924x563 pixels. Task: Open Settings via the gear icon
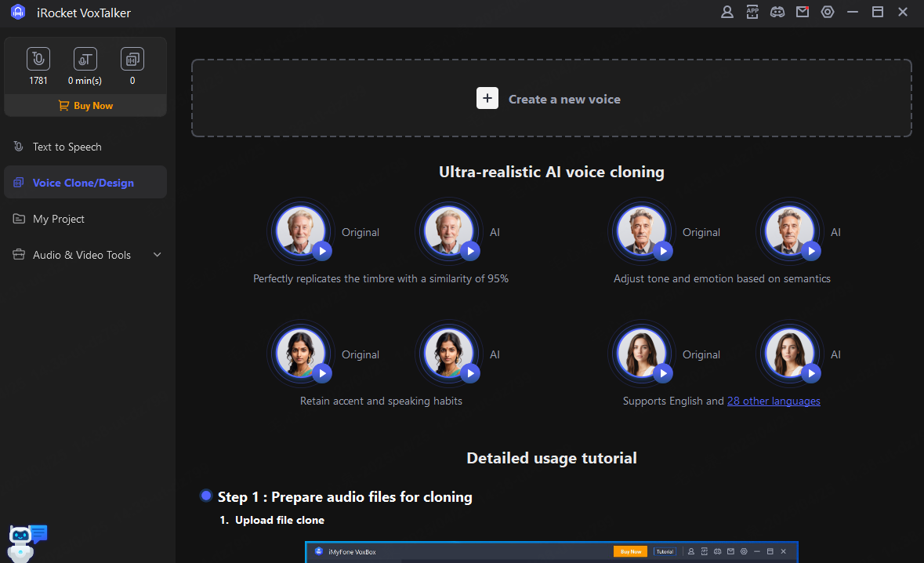pyautogui.click(x=828, y=12)
